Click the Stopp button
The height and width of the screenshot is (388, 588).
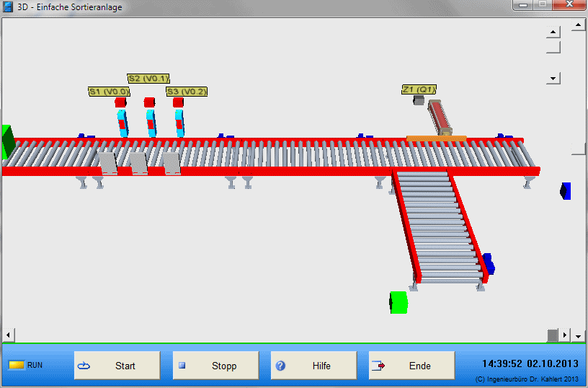pos(215,365)
